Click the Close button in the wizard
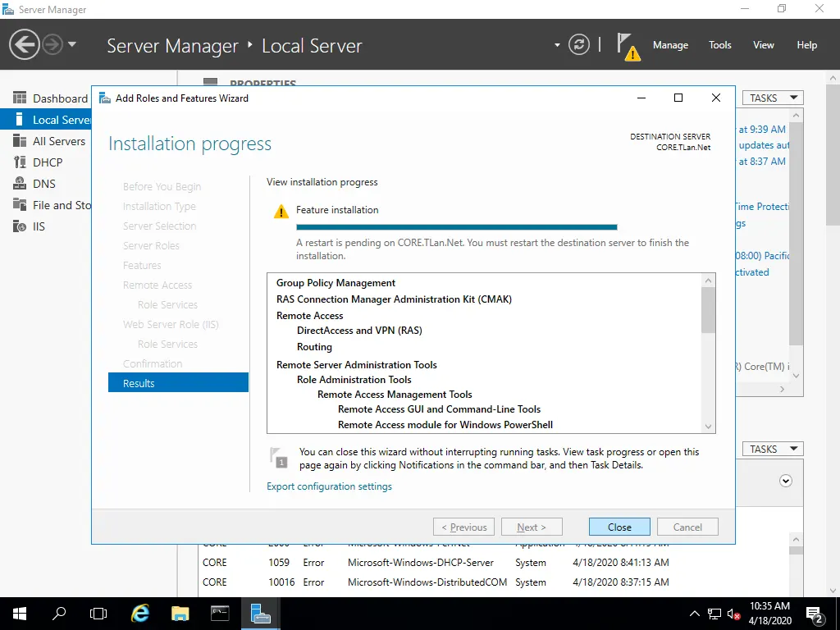 pyautogui.click(x=619, y=527)
